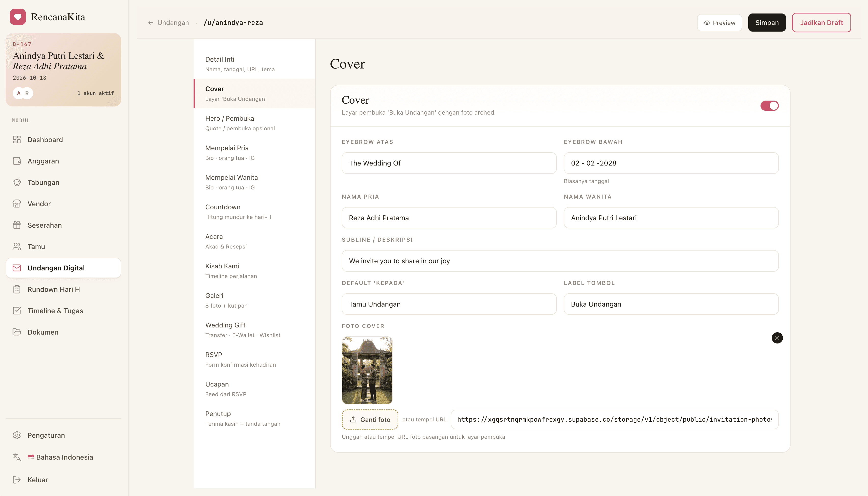Click the Eyebrow Atas input field

click(449, 163)
